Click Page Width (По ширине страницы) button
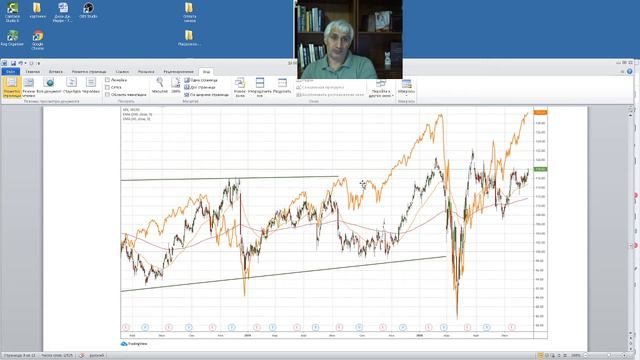The image size is (640, 360). click(207, 95)
